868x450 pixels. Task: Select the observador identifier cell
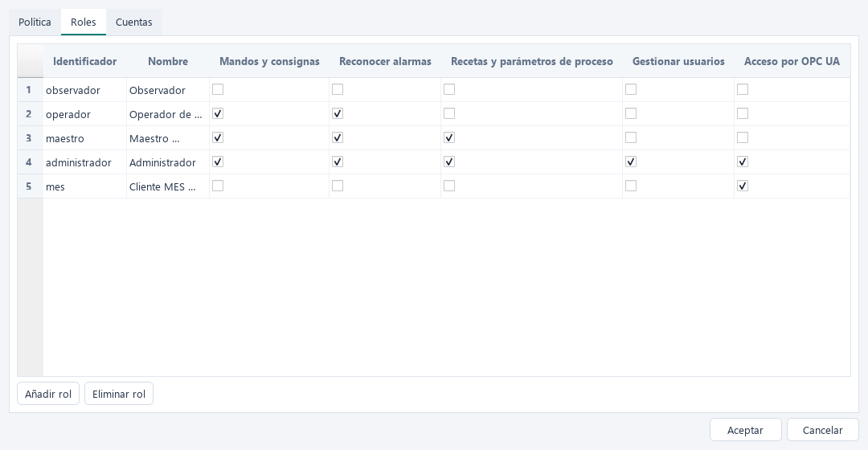[84, 90]
